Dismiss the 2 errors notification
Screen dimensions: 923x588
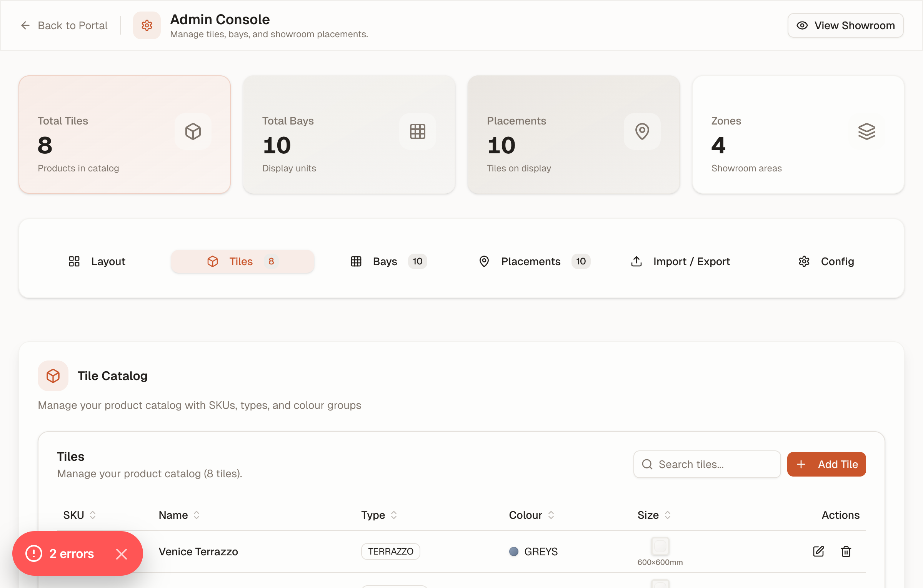click(x=122, y=553)
